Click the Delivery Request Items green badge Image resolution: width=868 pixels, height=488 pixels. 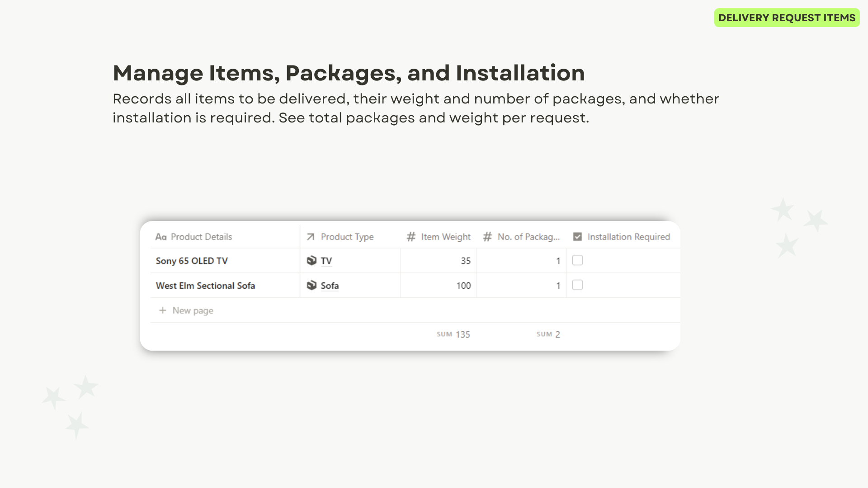(x=787, y=18)
